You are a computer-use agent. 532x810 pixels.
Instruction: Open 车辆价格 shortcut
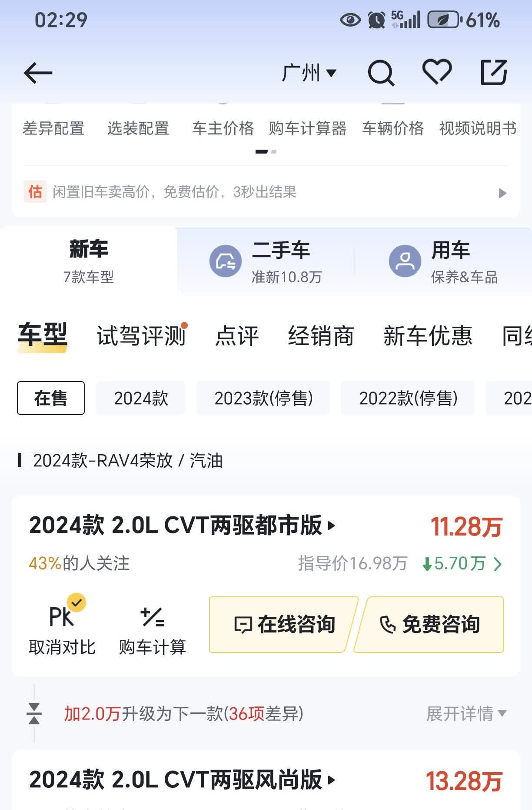tap(393, 128)
